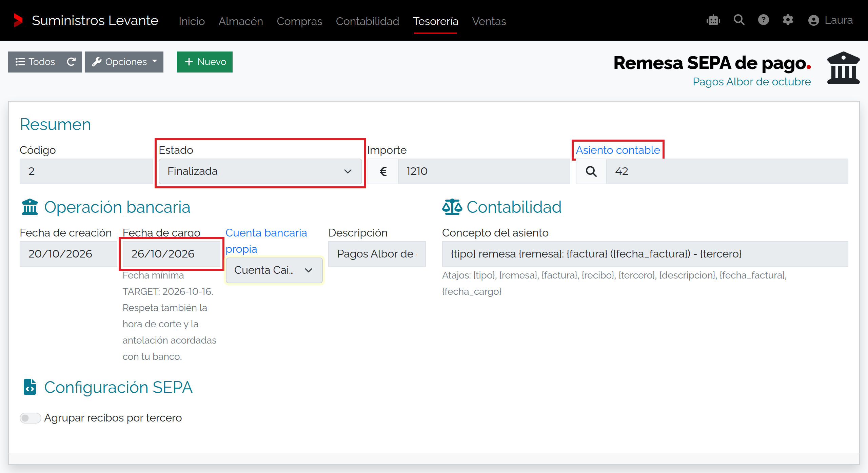The height and width of the screenshot is (473, 868).
Task: Click the search icon beside Asiento 42
Action: point(591,171)
